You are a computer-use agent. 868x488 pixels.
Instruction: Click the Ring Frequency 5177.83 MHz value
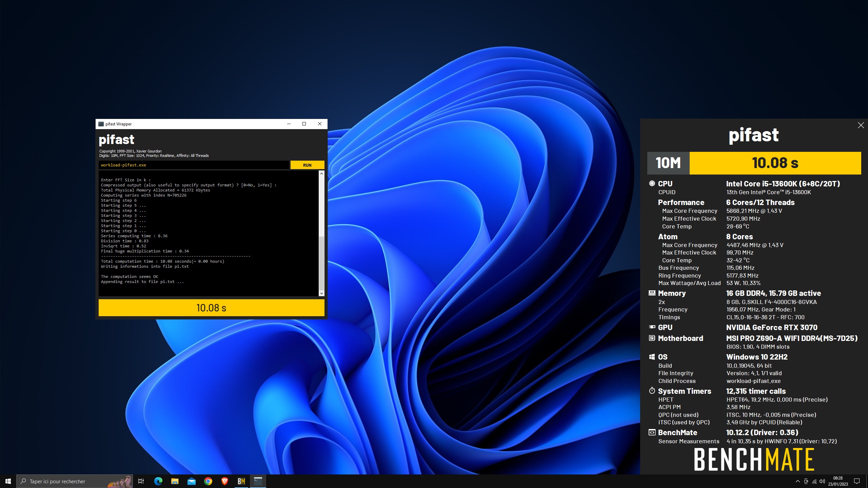point(742,276)
